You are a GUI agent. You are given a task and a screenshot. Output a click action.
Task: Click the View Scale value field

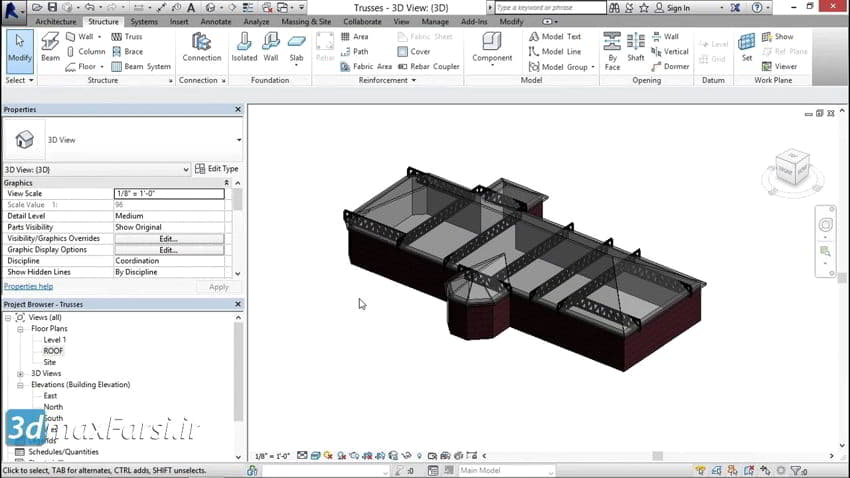click(168, 194)
